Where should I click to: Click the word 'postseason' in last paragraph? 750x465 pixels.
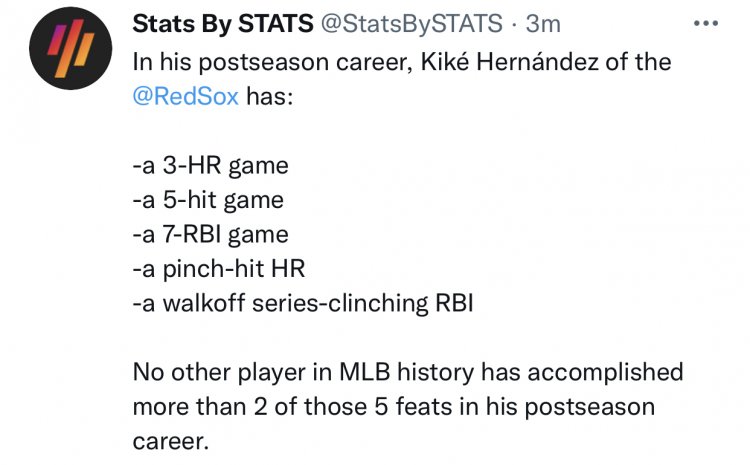pyautogui.click(x=590, y=408)
